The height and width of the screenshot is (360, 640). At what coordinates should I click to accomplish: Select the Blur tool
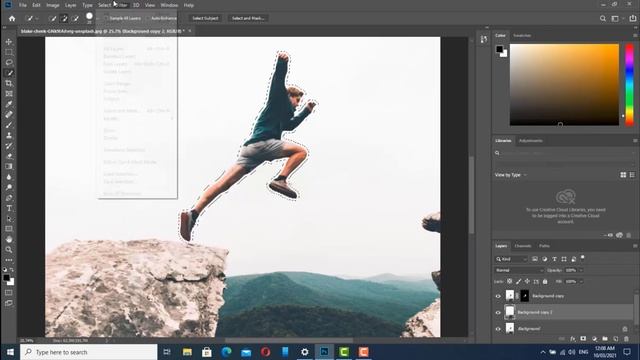click(9, 177)
